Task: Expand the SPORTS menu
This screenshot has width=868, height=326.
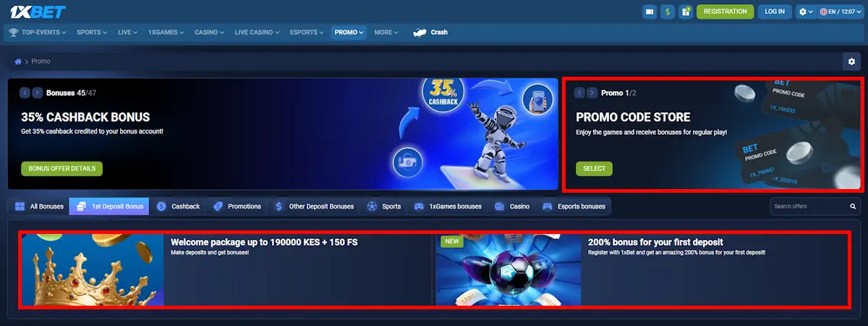Action: click(92, 33)
